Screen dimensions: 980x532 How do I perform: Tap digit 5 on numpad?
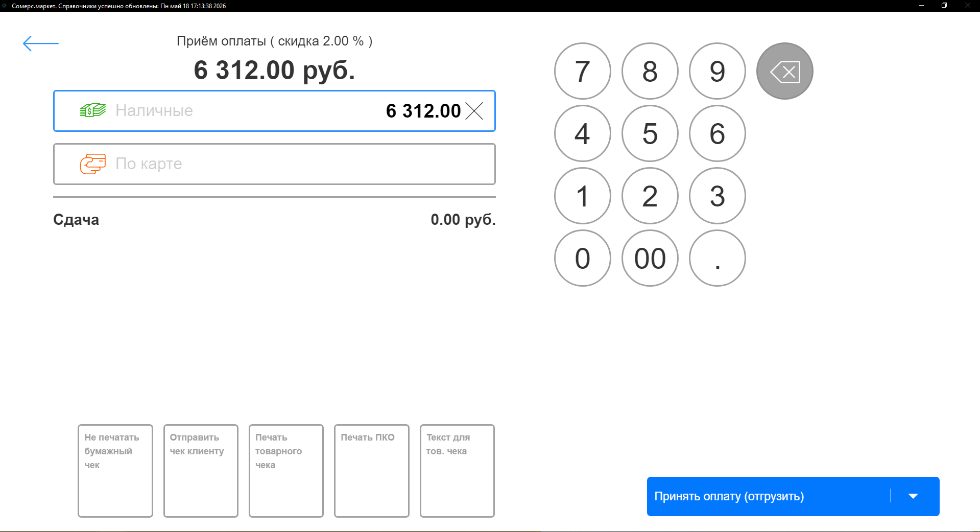[650, 133]
